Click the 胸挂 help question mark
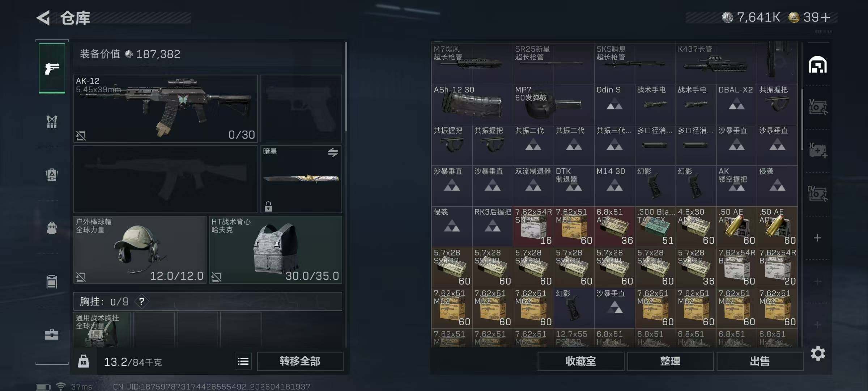The width and height of the screenshot is (868, 391). click(142, 302)
